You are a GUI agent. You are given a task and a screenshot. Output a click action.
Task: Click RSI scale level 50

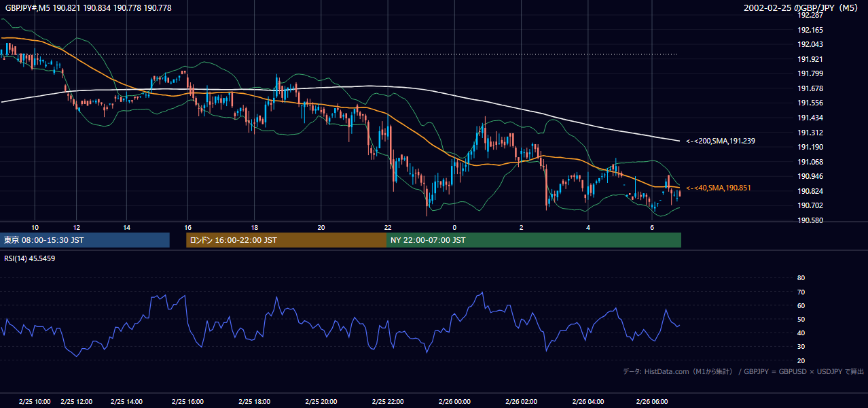pyautogui.click(x=801, y=319)
